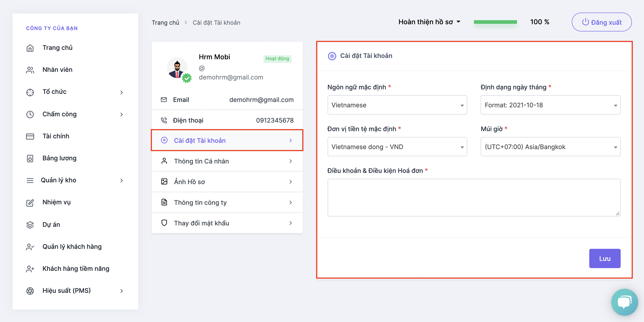Open the Hoàn thiện hồ sơ dropdown
The width and height of the screenshot is (644, 322).
(x=429, y=22)
